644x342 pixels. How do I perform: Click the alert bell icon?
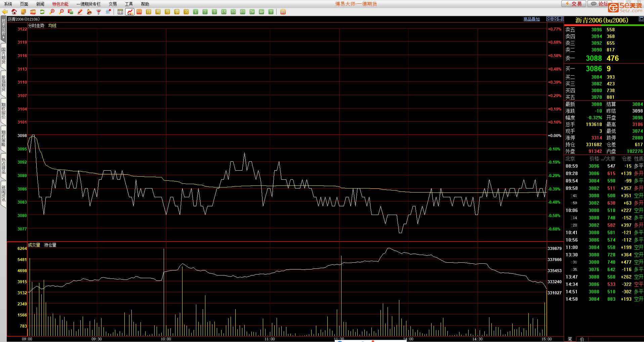[89, 12]
